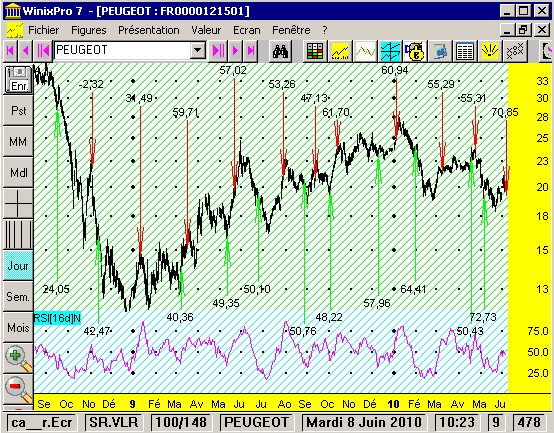Screen dimensions: 554x433
Task: Click the Enr. save diskette button
Action: [18, 79]
